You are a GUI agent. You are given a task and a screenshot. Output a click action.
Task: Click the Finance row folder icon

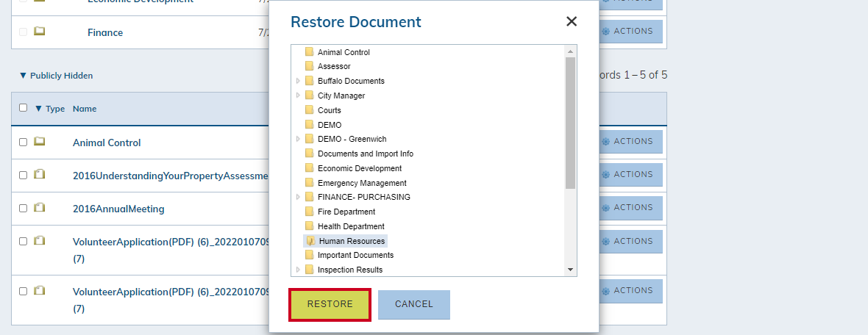pos(39,32)
